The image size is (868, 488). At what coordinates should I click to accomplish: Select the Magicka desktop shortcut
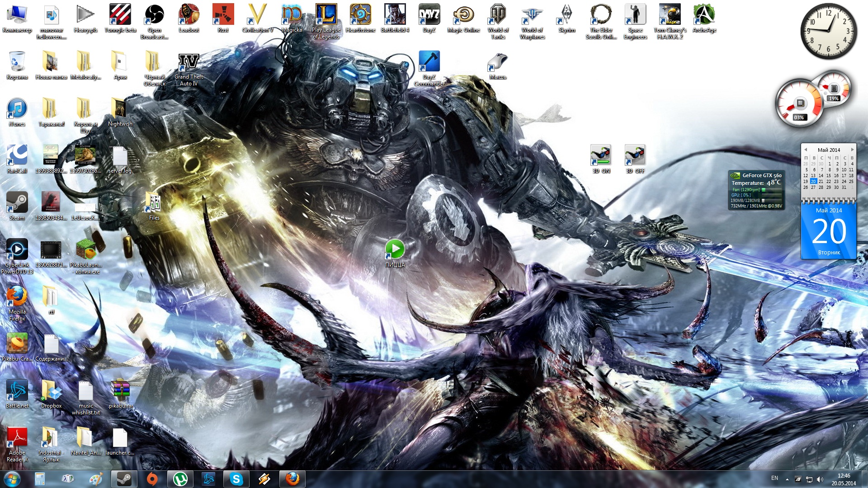coord(292,19)
